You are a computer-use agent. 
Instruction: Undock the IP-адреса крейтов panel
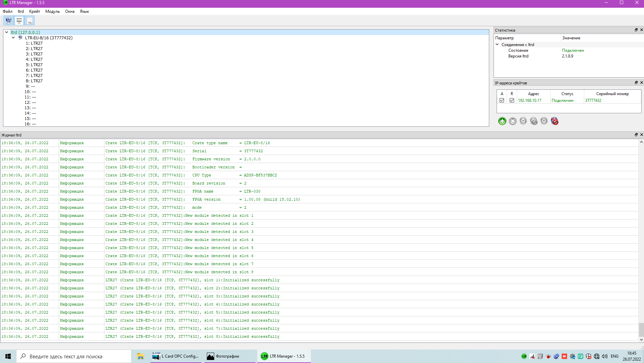pyautogui.click(x=636, y=83)
